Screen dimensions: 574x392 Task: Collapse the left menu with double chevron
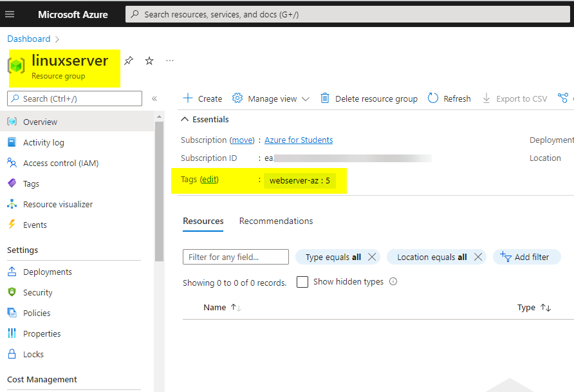coord(154,98)
